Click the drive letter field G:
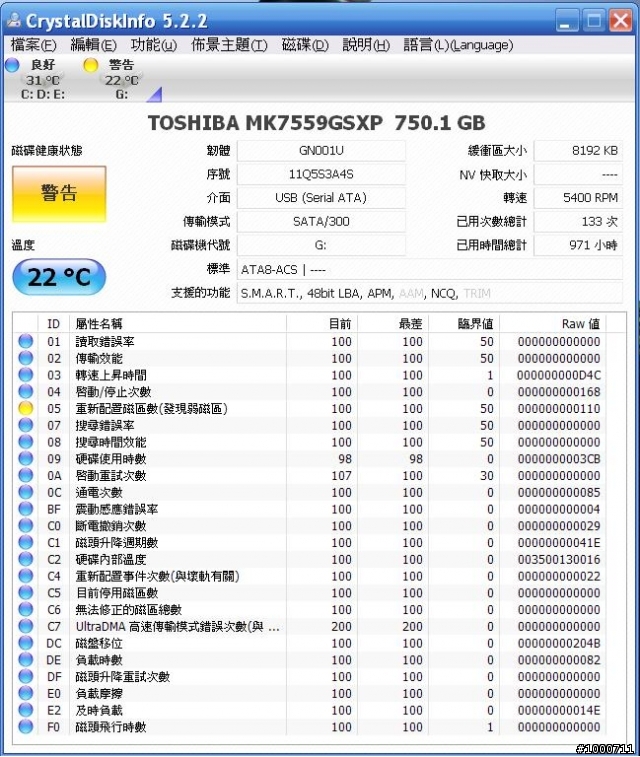This screenshot has height=757, width=640. 321,245
